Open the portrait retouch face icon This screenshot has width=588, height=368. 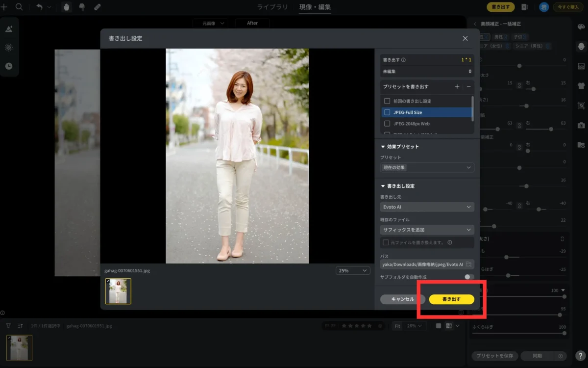coord(581,46)
